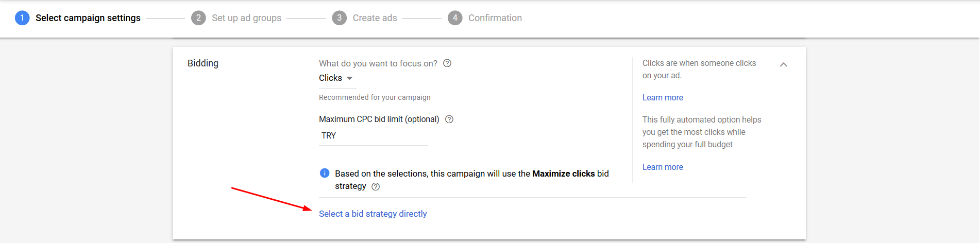Select the Select campaign settings step label
Screen dimensions: 980x243
click(88, 18)
